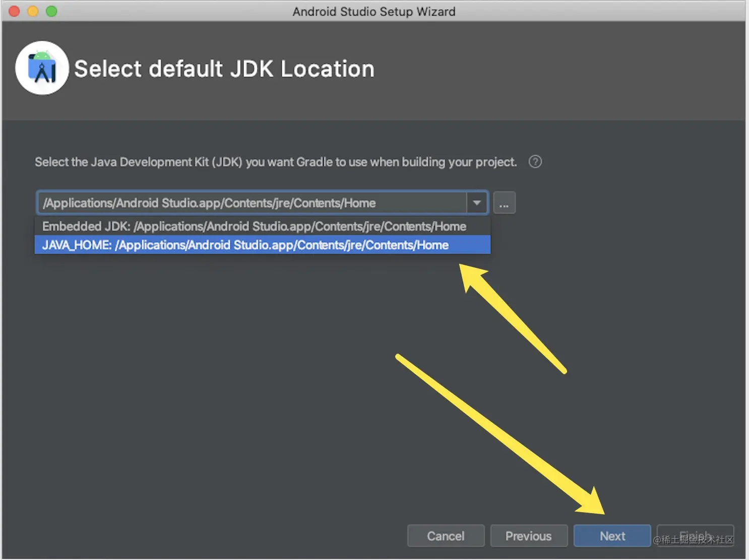Minimize the window with the yellow button
This screenshot has height=560, width=749.
[33, 11]
